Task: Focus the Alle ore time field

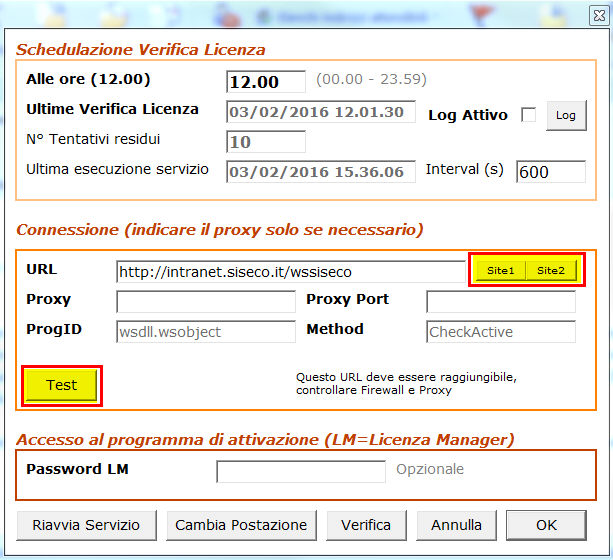Action: click(x=266, y=82)
